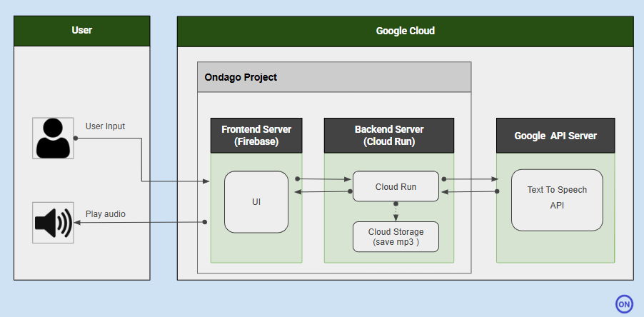The height and width of the screenshot is (317, 644).
Task: Click the Google API Server header
Action: [x=555, y=136]
